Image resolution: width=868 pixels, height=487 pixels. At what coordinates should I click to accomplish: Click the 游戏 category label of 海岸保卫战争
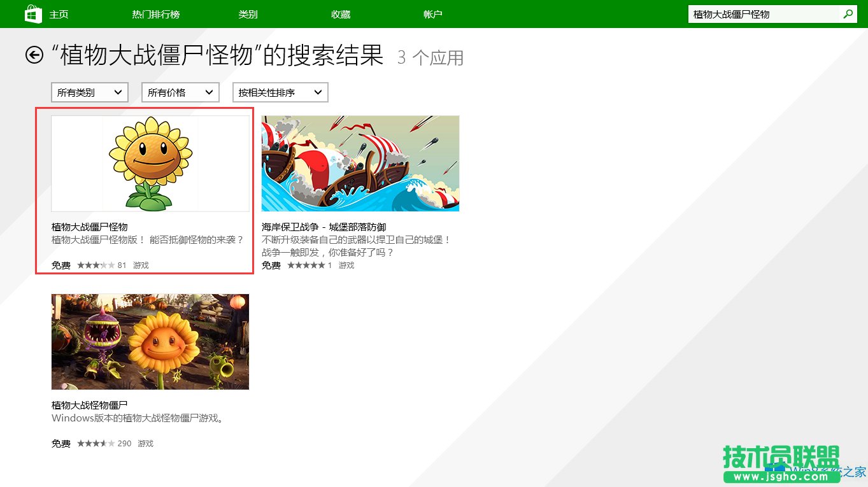click(x=346, y=265)
